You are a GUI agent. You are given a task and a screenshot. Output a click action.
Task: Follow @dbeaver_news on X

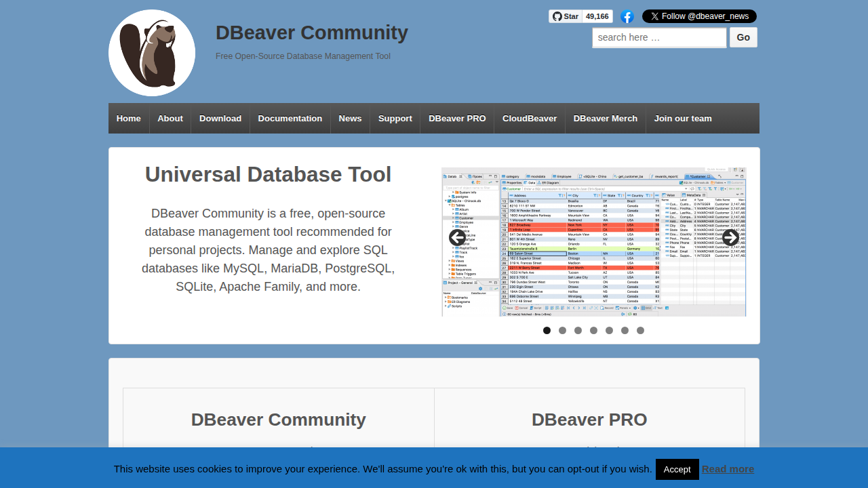pyautogui.click(x=699, y=16)
